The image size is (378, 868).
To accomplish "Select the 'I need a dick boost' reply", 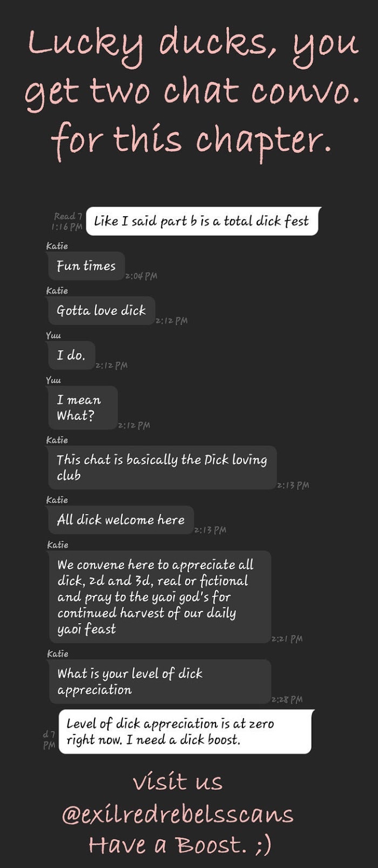I will tap(186, 732).
